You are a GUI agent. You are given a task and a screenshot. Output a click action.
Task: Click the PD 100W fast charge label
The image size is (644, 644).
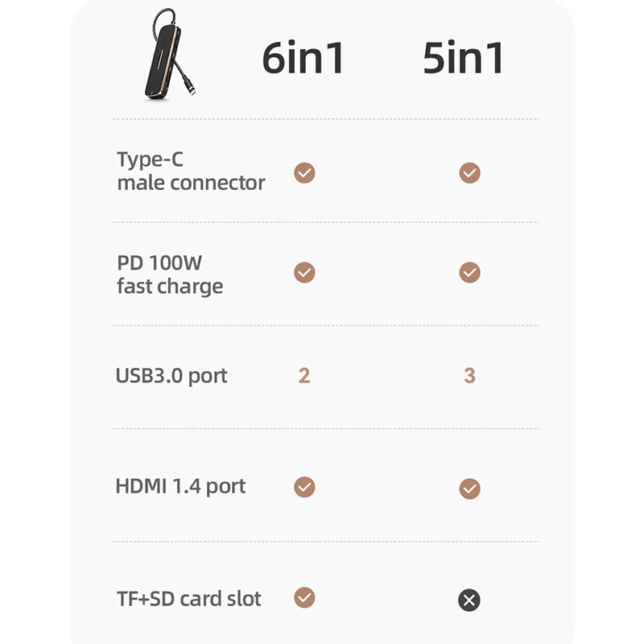(x=170, y=275)
